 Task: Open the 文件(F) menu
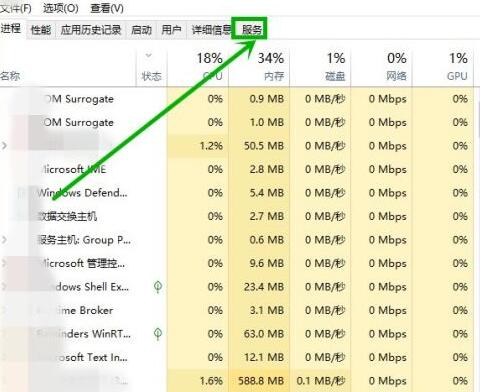click(15, 8)
